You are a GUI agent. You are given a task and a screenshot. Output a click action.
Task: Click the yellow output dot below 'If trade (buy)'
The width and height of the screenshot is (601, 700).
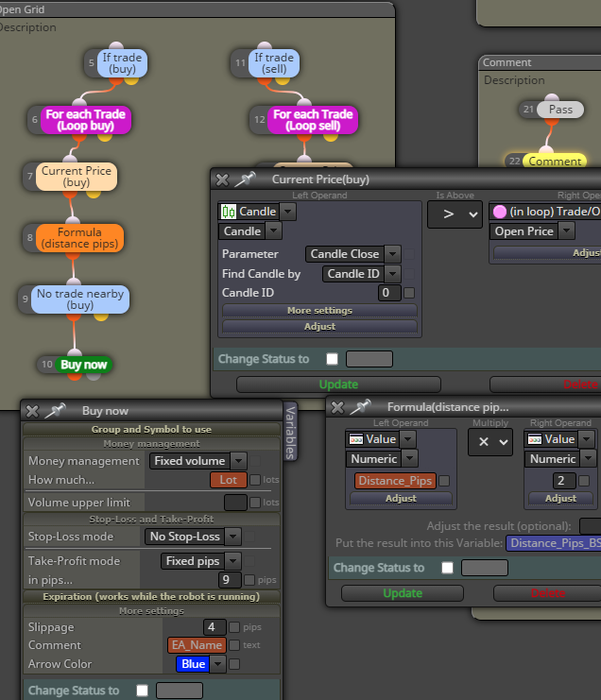(131, 81)
